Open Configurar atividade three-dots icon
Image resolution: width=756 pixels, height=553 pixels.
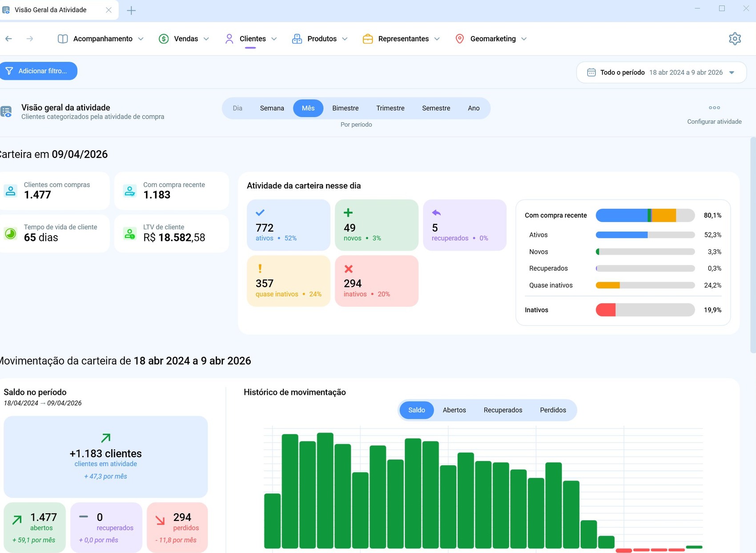click(x=714, y=108)
